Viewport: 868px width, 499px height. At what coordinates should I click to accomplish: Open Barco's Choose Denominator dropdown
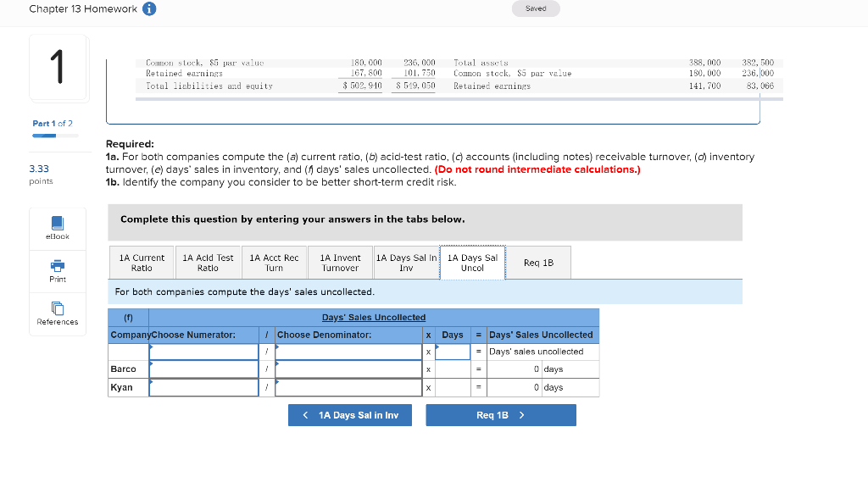349,369
